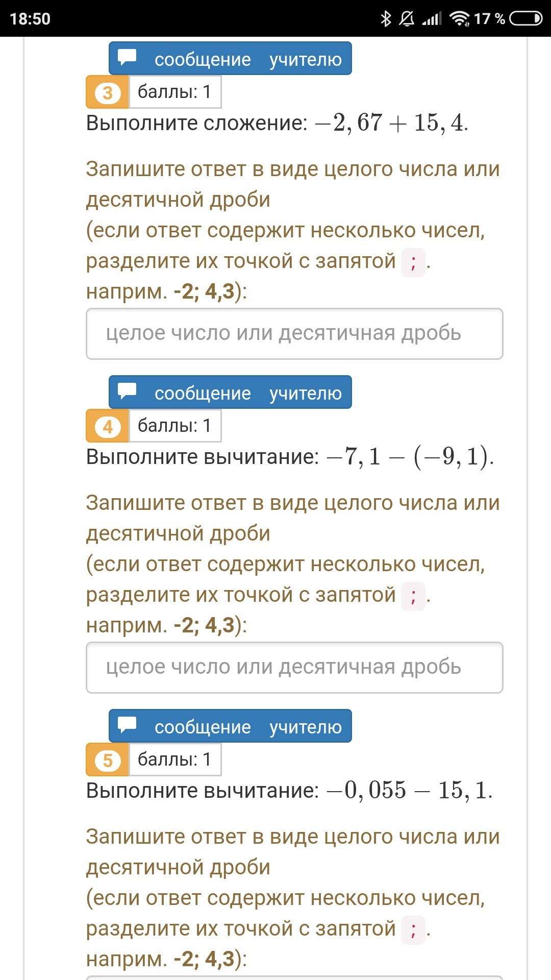Tap the orange number 4 badge
This screenshot has height=980, width=551.
[108, 426]
